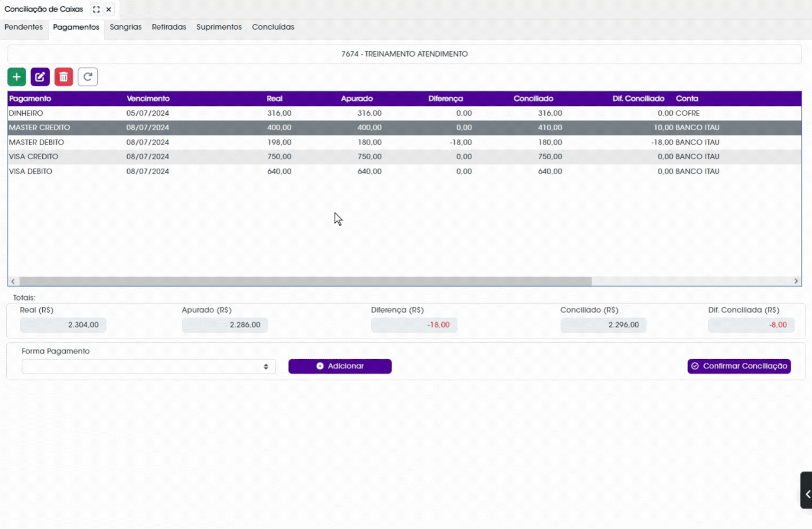Click the 05/07/2024 due date cell

click(148, 113)
